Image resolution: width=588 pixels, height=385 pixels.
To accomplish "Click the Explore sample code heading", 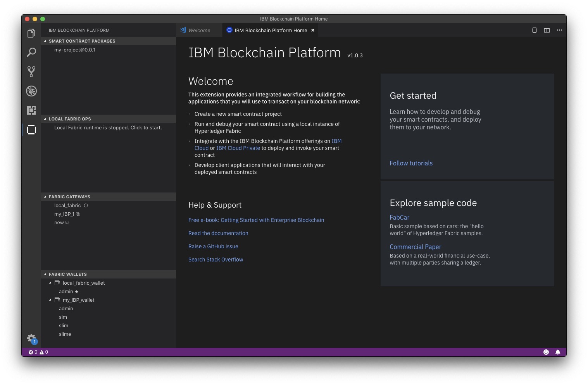I will 433,203.
